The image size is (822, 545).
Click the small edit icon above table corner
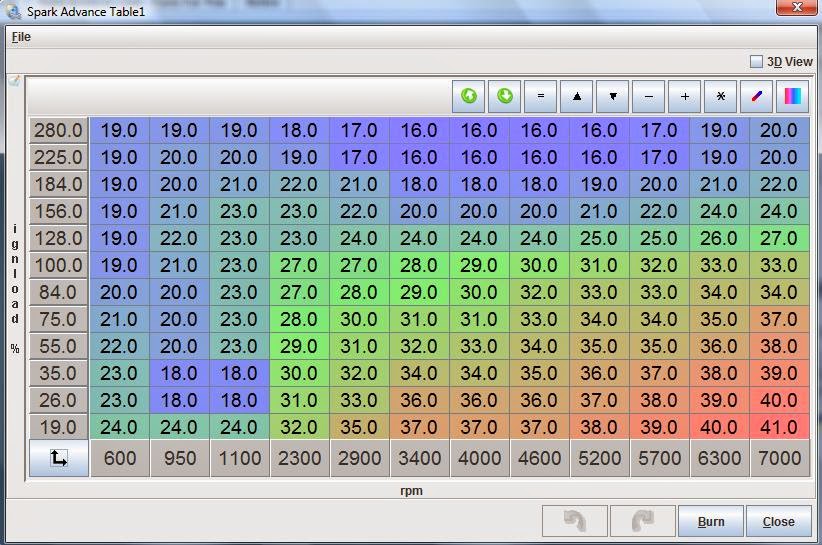14,81
